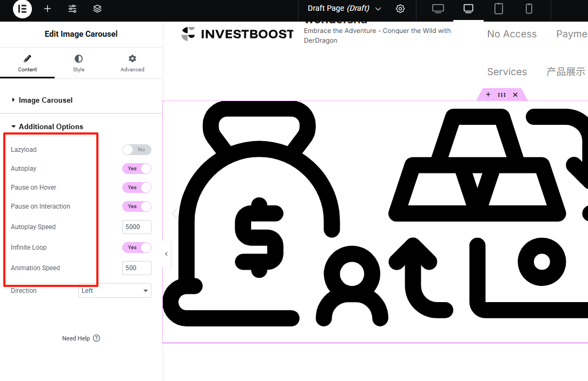Viewport: 588px width, 381px height.
Task: Open the Structure layers icon
Action: 97,9
